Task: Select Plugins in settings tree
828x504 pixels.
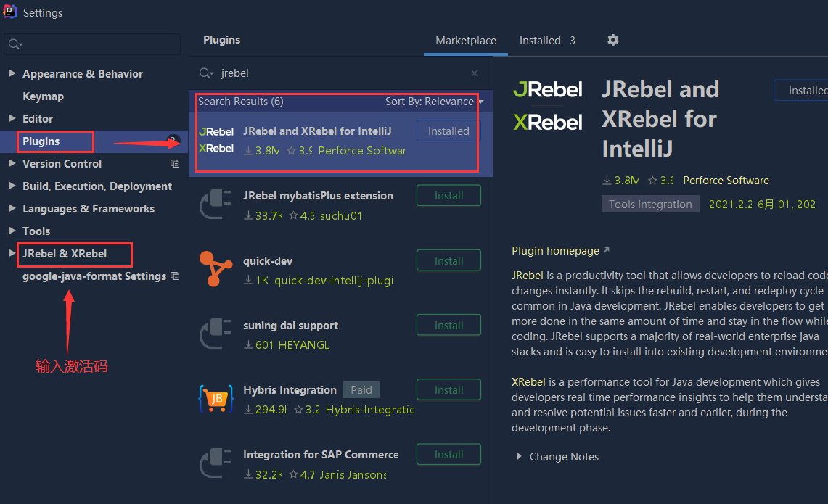Action: click(x=41, y=141)
